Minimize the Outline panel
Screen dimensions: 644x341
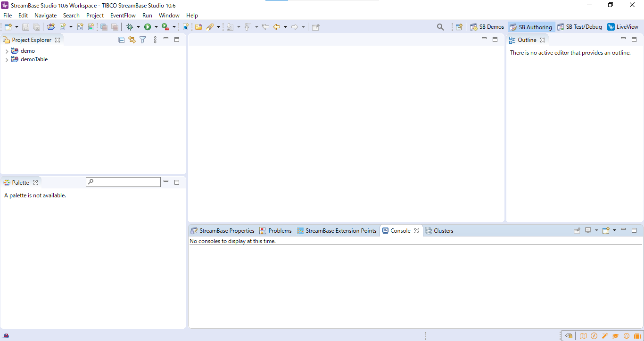(623, 39)
